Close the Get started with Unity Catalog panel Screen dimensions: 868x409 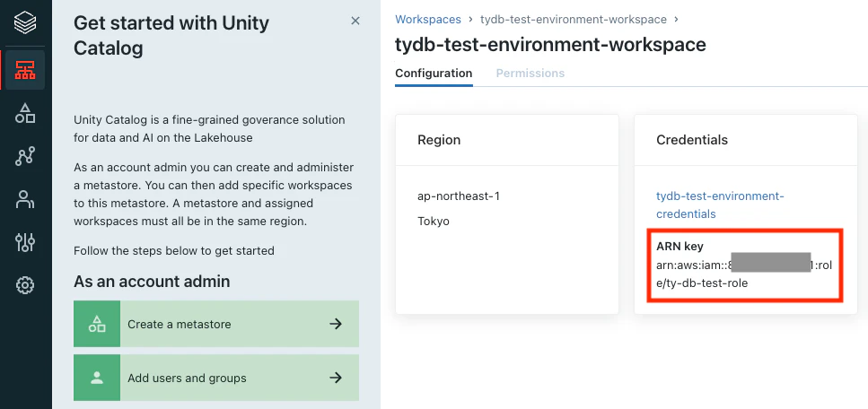pos(355,21)
